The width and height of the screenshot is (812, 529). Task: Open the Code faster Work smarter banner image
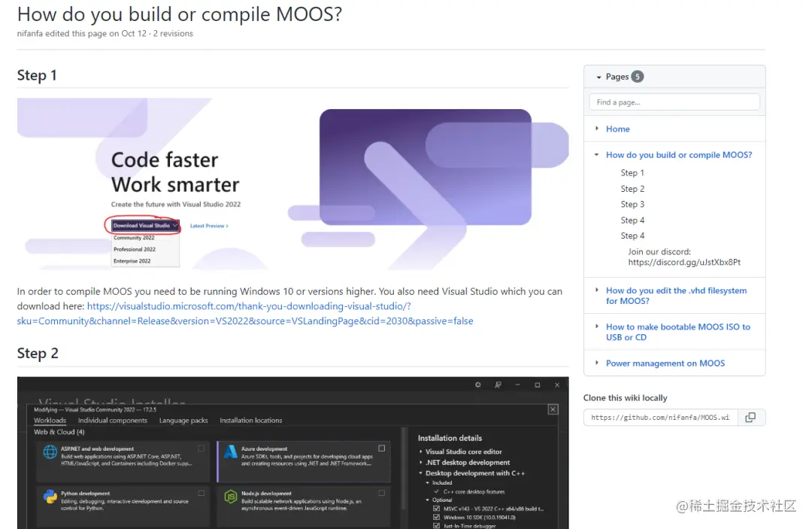click(x=292, y=184)
